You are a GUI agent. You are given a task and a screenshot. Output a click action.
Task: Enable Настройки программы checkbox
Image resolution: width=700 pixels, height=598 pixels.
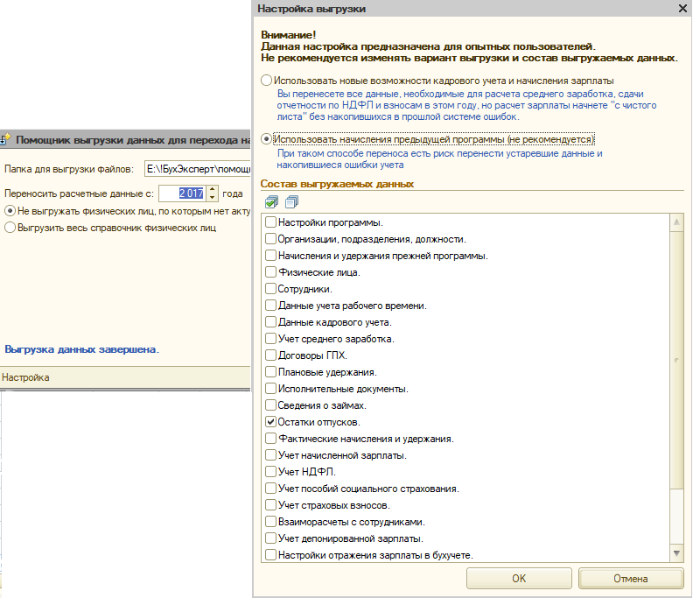(270, 222)
